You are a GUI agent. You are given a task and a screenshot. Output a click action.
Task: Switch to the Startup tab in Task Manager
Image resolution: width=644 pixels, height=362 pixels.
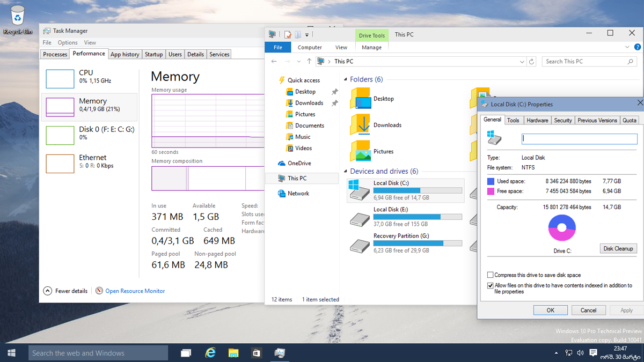pyautogui.click(x=153, y=54)
